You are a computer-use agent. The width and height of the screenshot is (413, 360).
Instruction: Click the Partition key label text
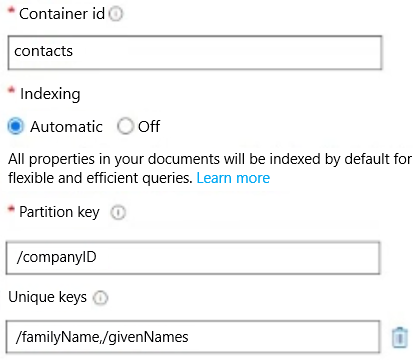[x=59, y=212]
